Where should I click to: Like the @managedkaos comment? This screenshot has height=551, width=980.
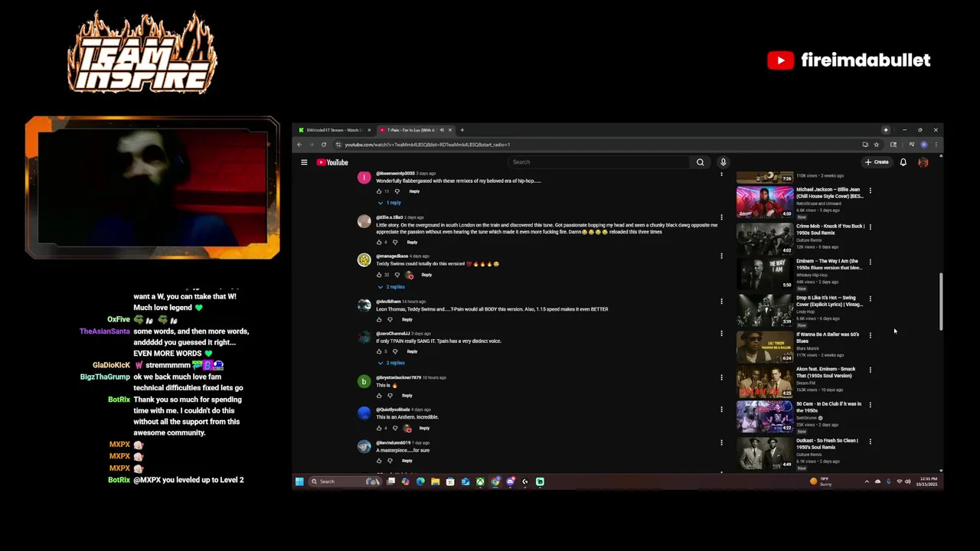pyautogui.click(x=379, y=275)
